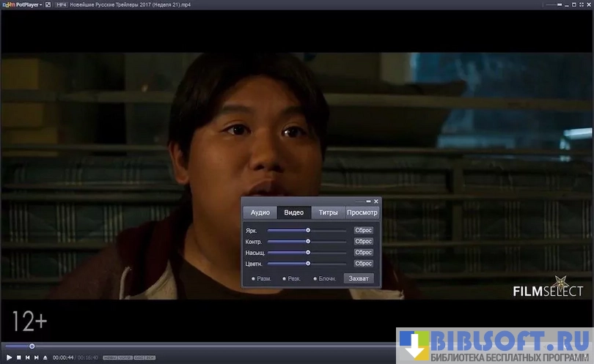Enable the Резк. (sharpen) option

(285, 279)
